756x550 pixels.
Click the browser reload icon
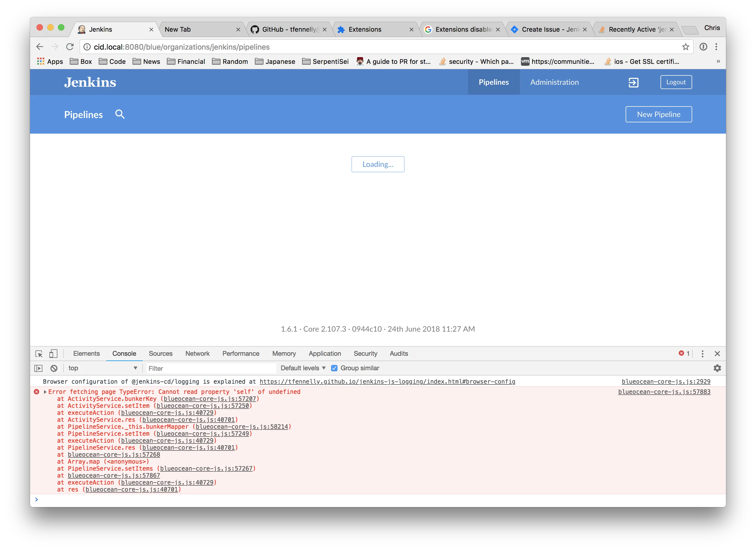[x=70, y=47]
